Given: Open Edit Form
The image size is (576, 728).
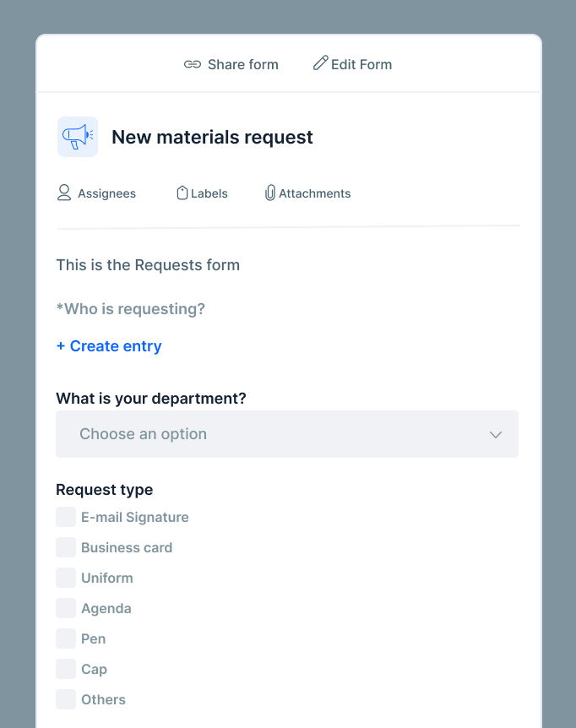Looking at the screenshot, I should (x=361, y=64).
